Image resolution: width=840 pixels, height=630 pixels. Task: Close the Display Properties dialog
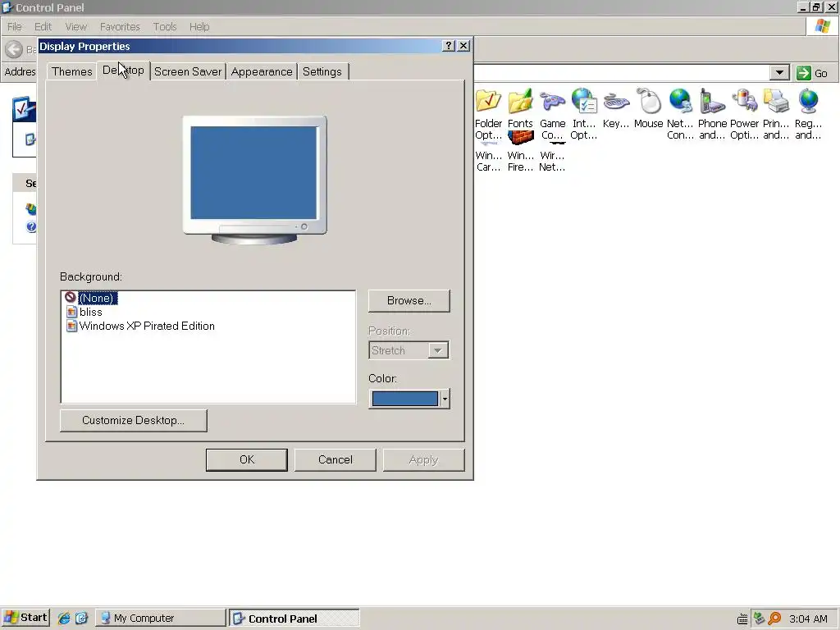(464, 46)
